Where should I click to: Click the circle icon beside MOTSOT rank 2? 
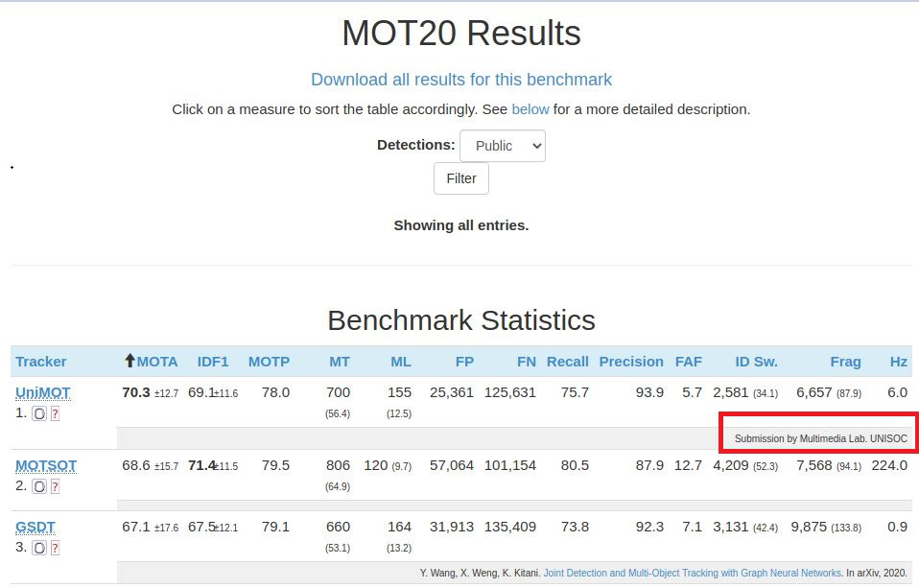pos(38,486)
